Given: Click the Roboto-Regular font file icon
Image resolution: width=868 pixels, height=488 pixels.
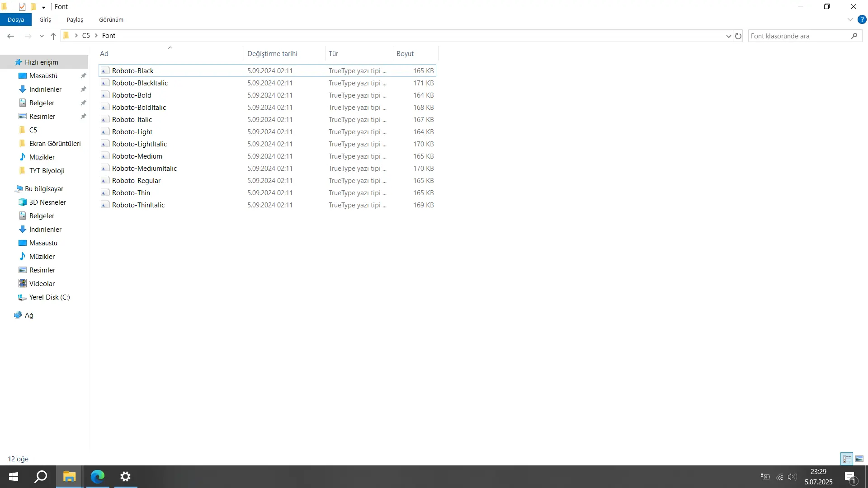Looking at the screenshot, I should (x=105, y=181).
